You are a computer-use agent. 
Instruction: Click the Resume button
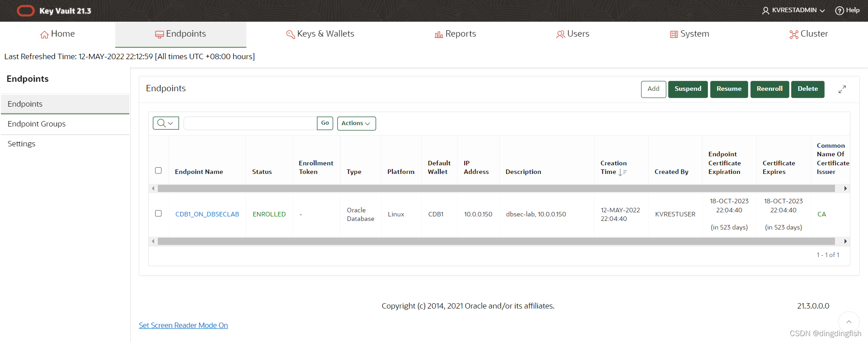729,89
